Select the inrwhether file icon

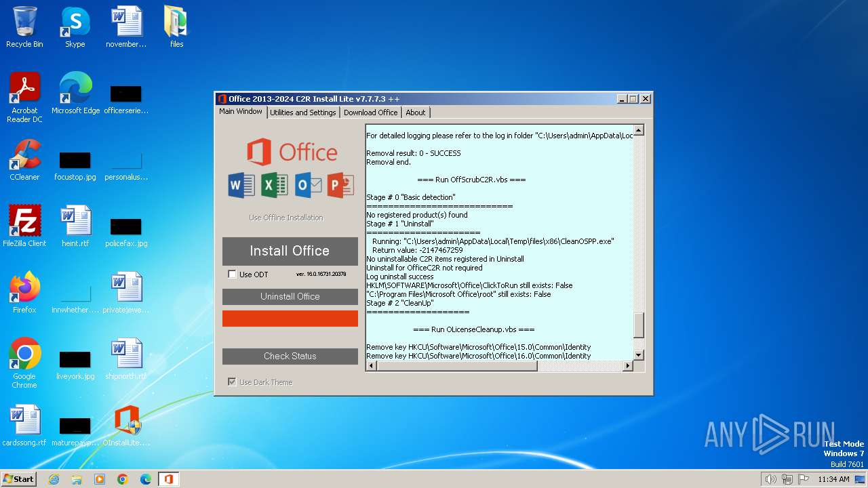tap(75, 300)
